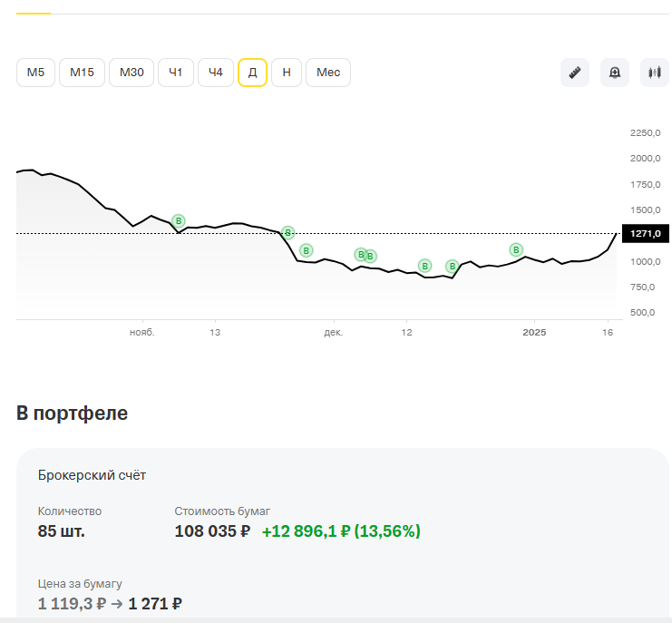Click the 1271,0 current price label
The height and width of the screenshot is (623, 672).
pyautogui.click(x=645, y=234)
